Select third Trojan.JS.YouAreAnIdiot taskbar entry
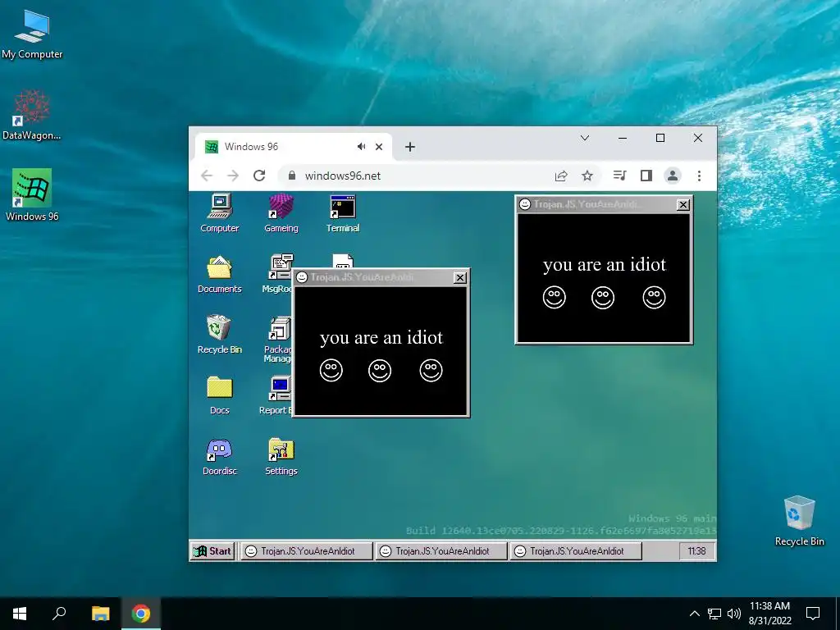The height and width of the screenshot is (630, 840). click(577, 550)
